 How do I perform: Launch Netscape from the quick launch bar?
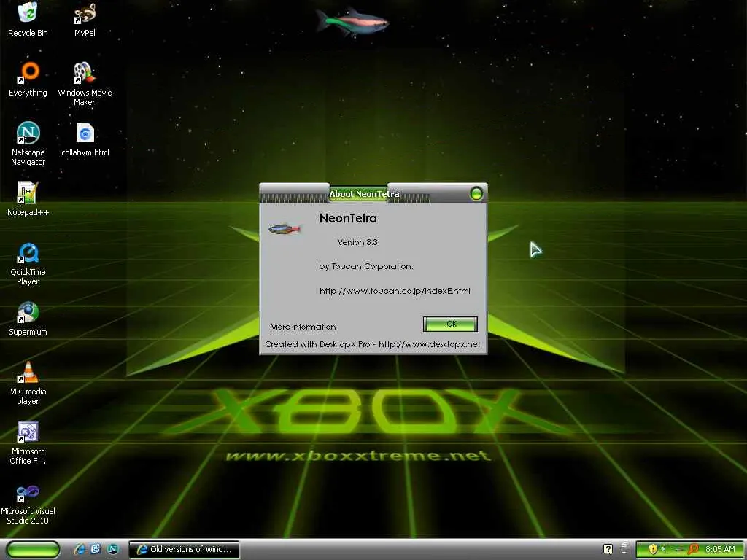pyautogui.click(x=113, y=549)
